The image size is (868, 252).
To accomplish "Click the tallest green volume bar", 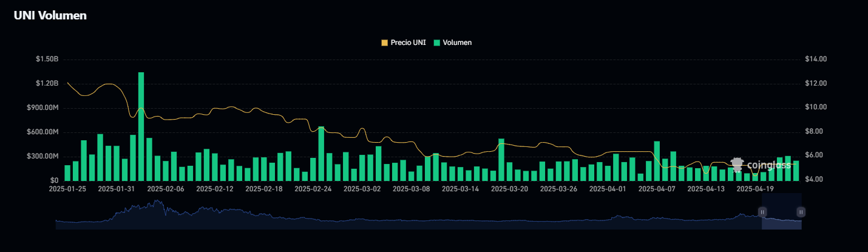I will click(141, 126).
